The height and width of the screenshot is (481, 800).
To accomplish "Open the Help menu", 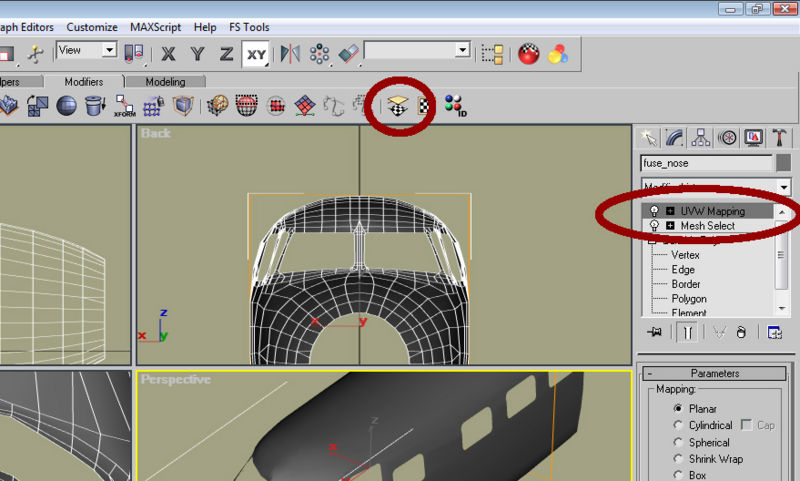I will click(205, 27).
